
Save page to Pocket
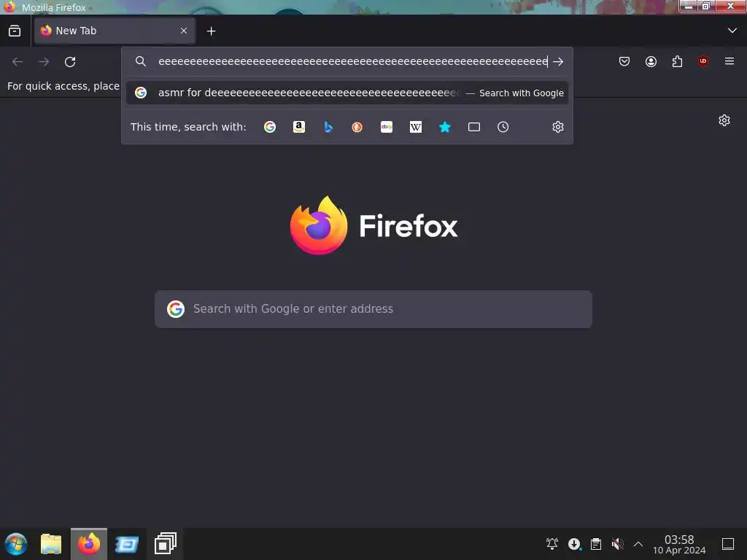click(624, 61)
